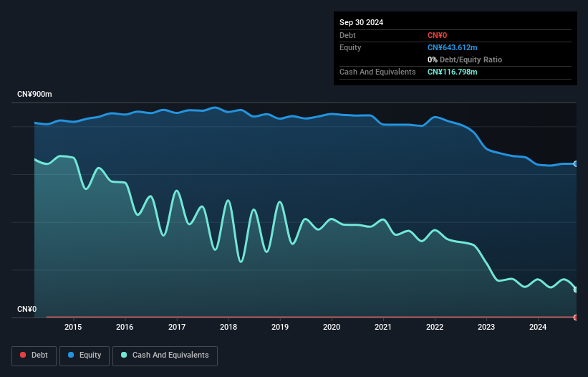
Task: Click the Cash And Equivalents tooltip label
Action: click(377, 72)
